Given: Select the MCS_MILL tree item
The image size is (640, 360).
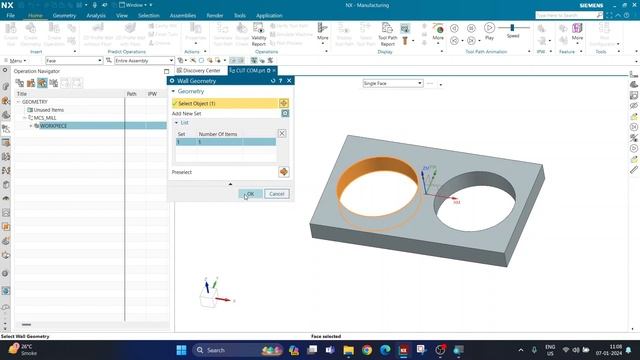Looking at the screenshot, I should 44,118.
